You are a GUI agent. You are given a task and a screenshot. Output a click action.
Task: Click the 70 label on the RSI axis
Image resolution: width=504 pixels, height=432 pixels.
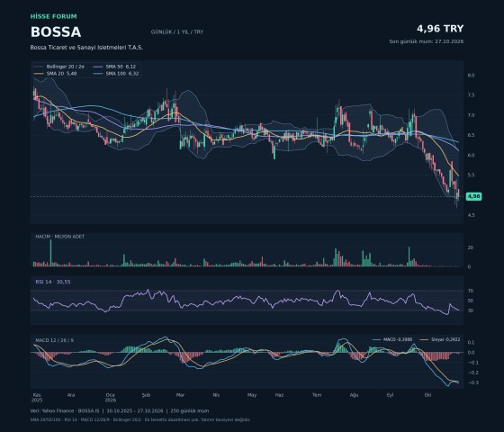tap(470, 291)
